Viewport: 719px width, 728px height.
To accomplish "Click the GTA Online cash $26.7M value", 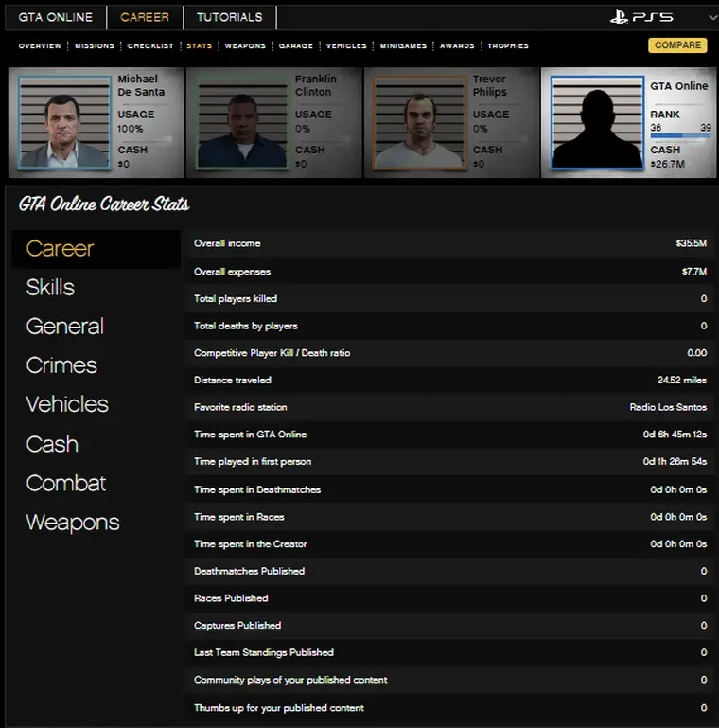I will (668, 164).
